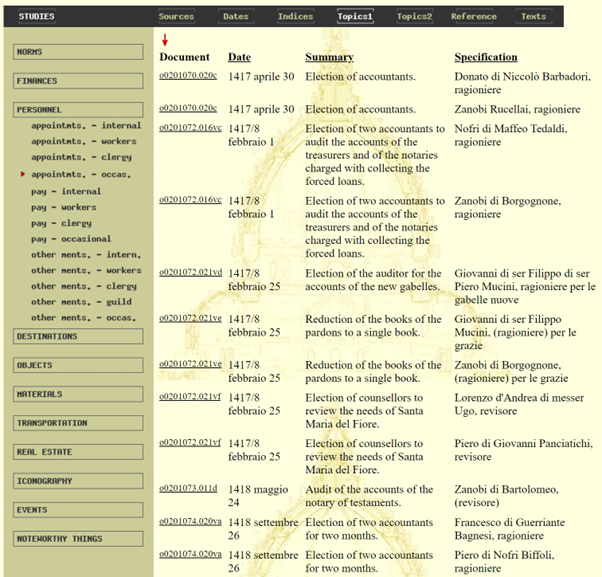Open the ICONOGRAPHY category
602x577 pixels.
78,481
